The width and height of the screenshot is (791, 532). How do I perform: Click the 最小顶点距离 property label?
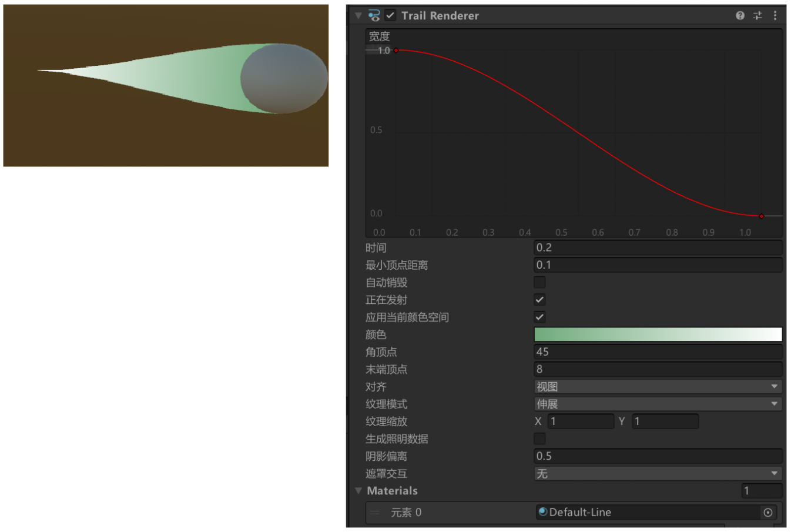397,265
